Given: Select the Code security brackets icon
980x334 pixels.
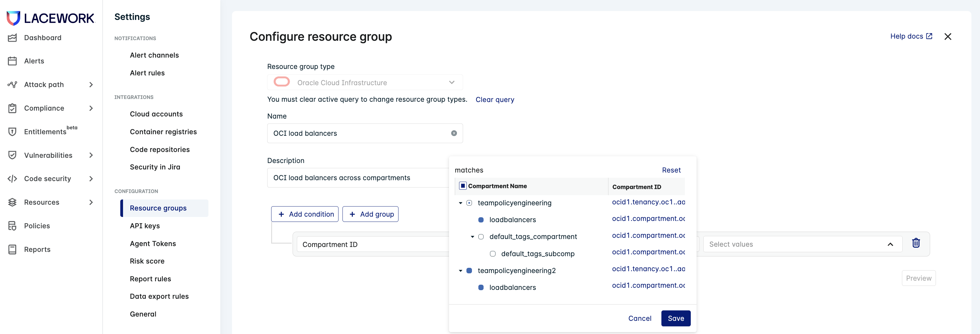Looking at the screenshot, I should point(12,179).
